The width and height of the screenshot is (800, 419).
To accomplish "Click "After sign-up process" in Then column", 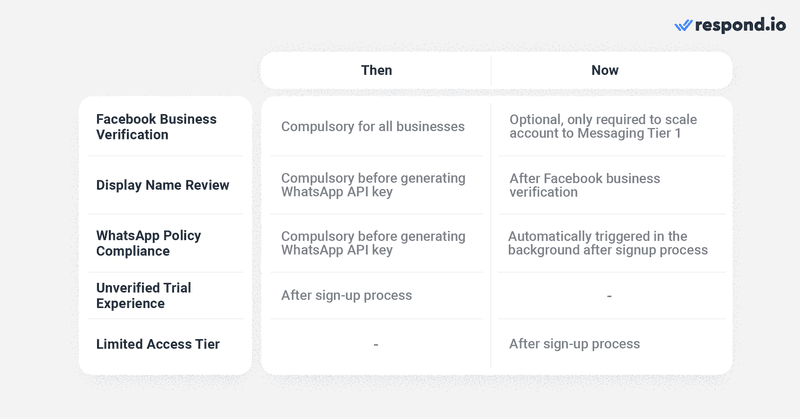I will click(347, 295).
